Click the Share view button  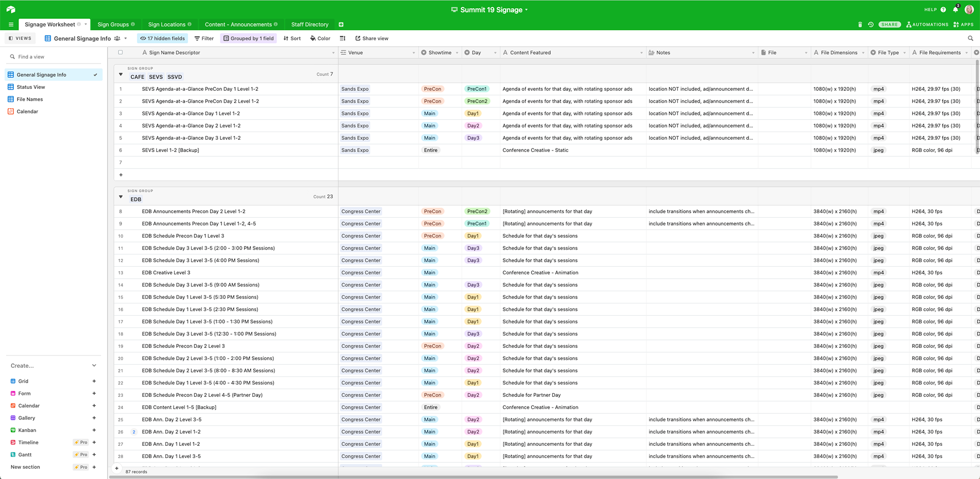point(372,38)
